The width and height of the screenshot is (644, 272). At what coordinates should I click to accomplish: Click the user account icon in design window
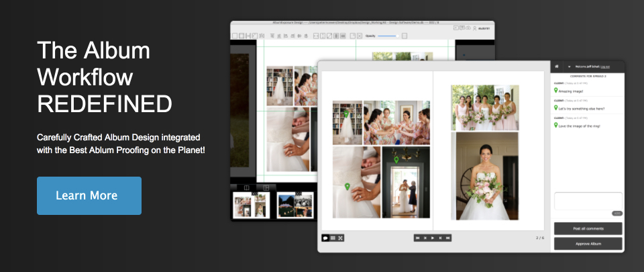(474, 28)
